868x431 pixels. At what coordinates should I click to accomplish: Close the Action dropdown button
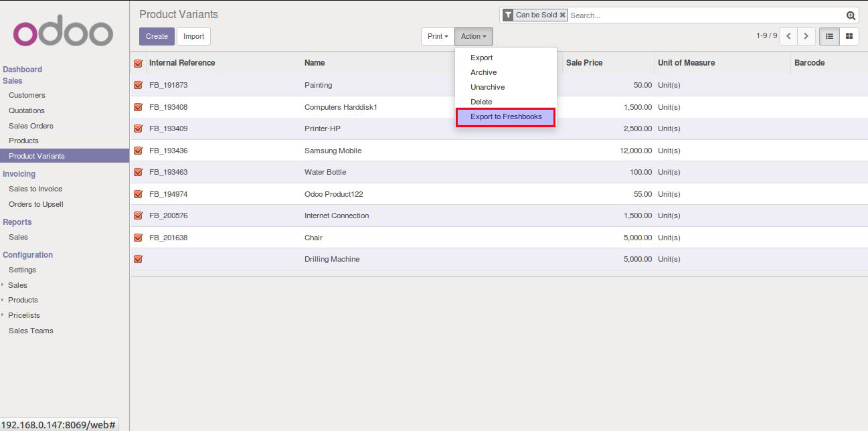pyautogui.click(x=474, y=36)
